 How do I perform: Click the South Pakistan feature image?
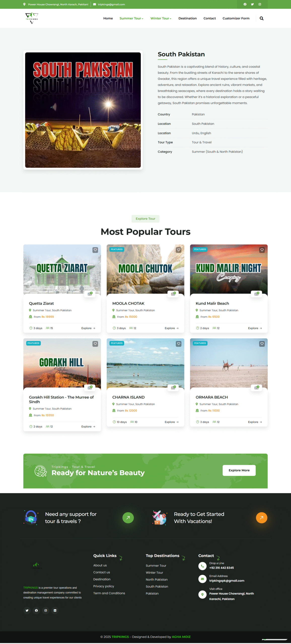tap(83, 110)
